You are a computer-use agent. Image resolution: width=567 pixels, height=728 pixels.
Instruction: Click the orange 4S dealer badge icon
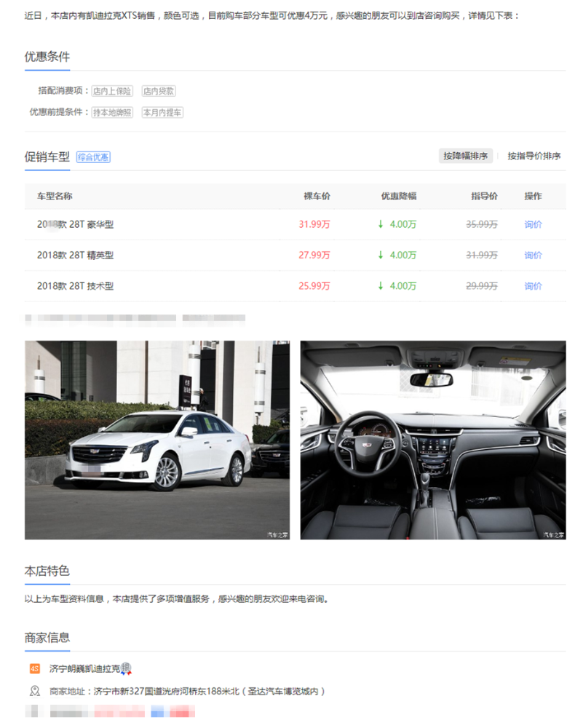coord(35,668)
